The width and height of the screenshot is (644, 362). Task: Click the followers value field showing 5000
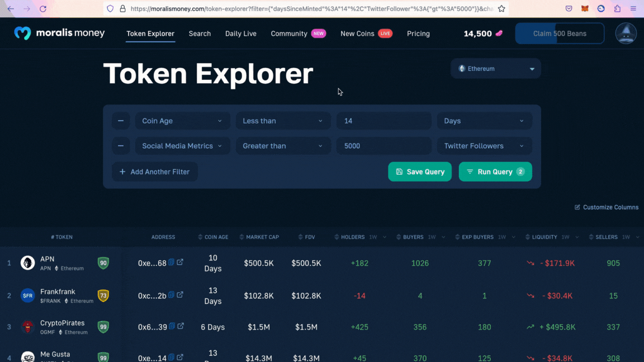(x=383, y=146)
